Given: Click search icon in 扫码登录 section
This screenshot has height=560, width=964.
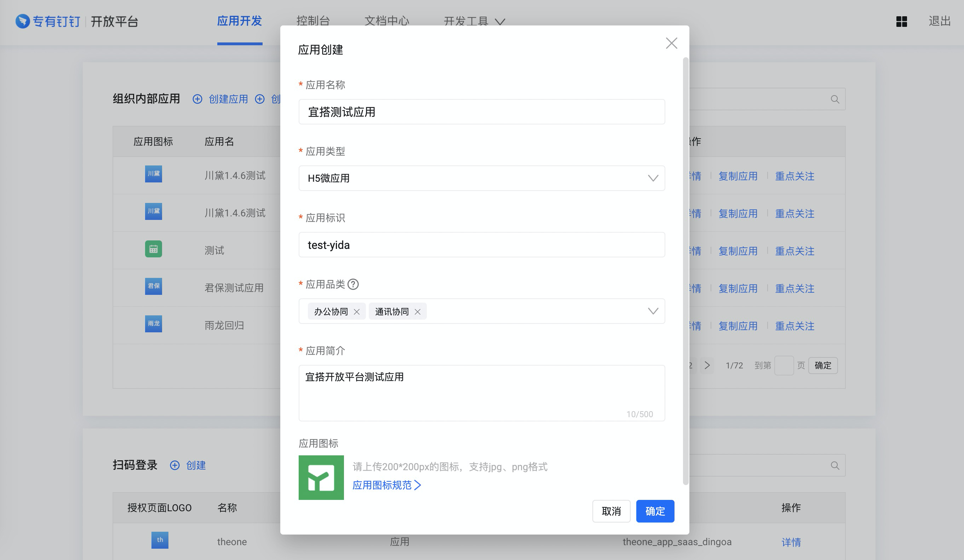Looking at the screenshot, I should pos(835,466).
